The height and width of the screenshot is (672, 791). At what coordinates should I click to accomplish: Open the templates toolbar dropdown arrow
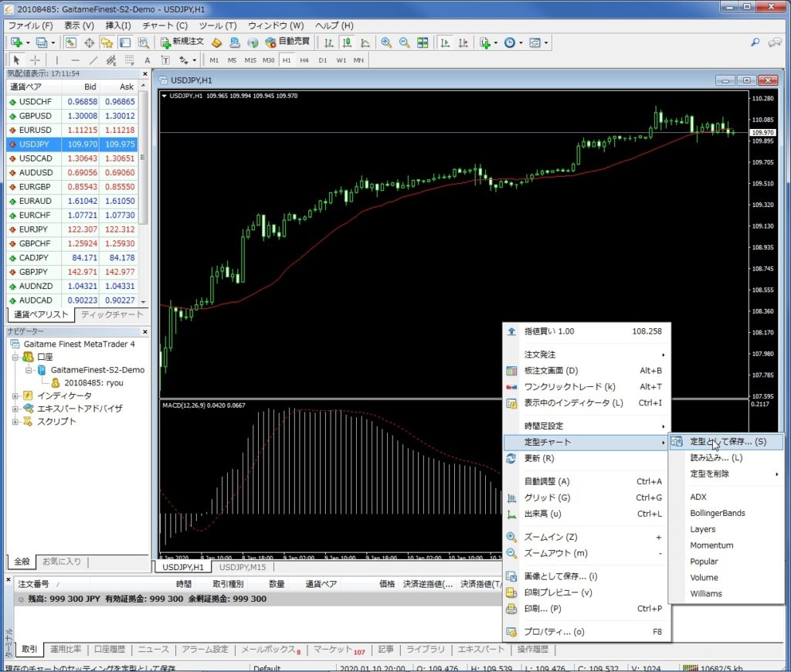point(546,43)
